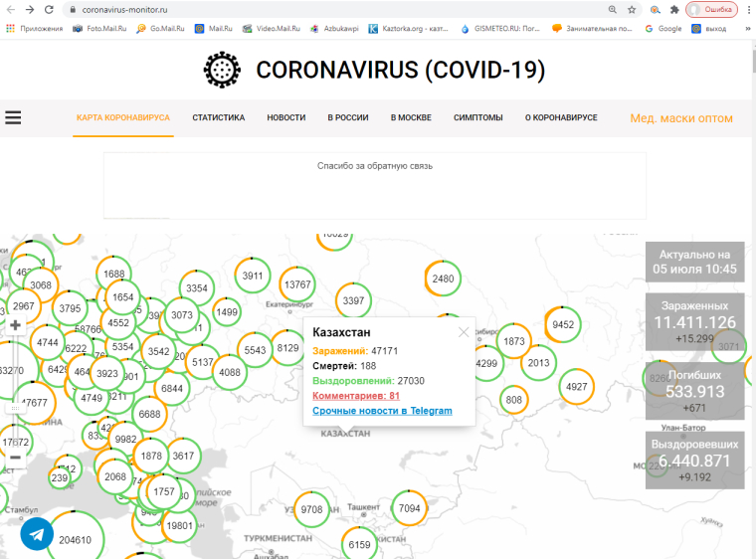Open the Статистика menu item
This screenshot has height=559, width=756.
tap(218, 117)
